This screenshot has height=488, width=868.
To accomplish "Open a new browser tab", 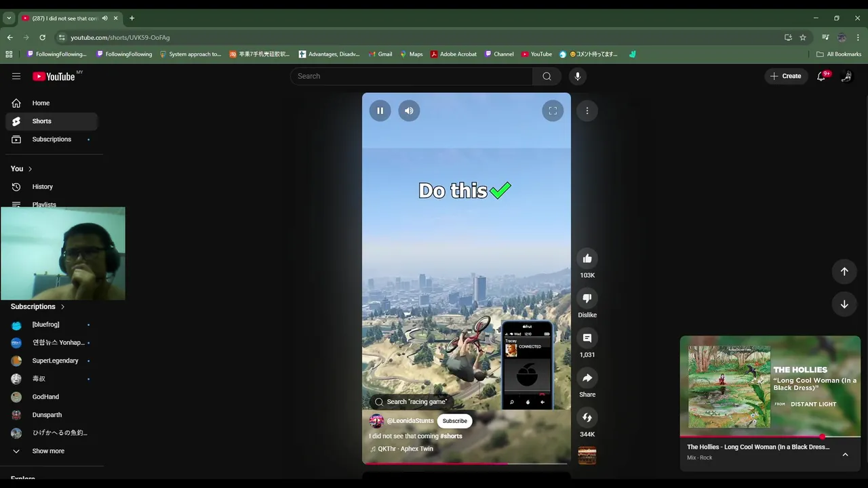I will point(132,18).
